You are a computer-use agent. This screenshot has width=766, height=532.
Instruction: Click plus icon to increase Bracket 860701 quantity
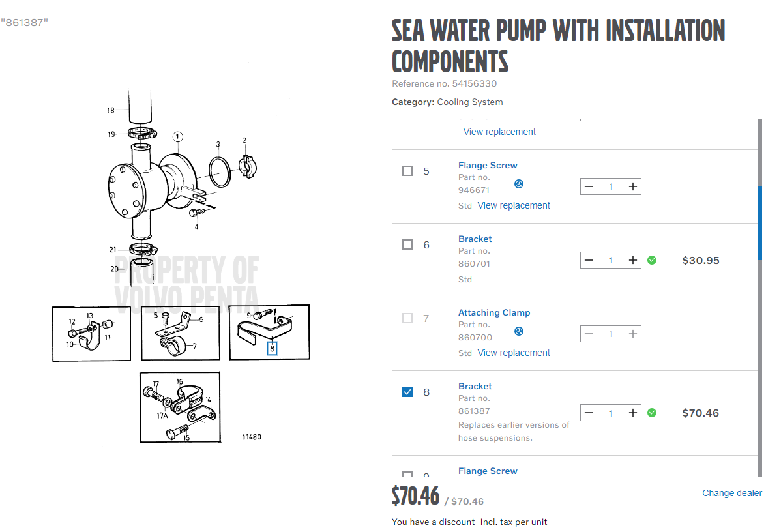pyautogui.click(x=632, y=259)
